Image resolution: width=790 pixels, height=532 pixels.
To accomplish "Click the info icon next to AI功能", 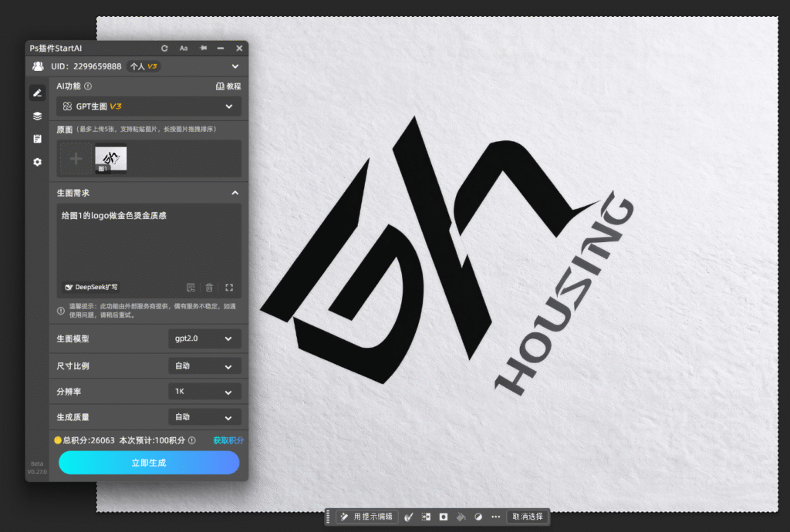I will (88, 86).
